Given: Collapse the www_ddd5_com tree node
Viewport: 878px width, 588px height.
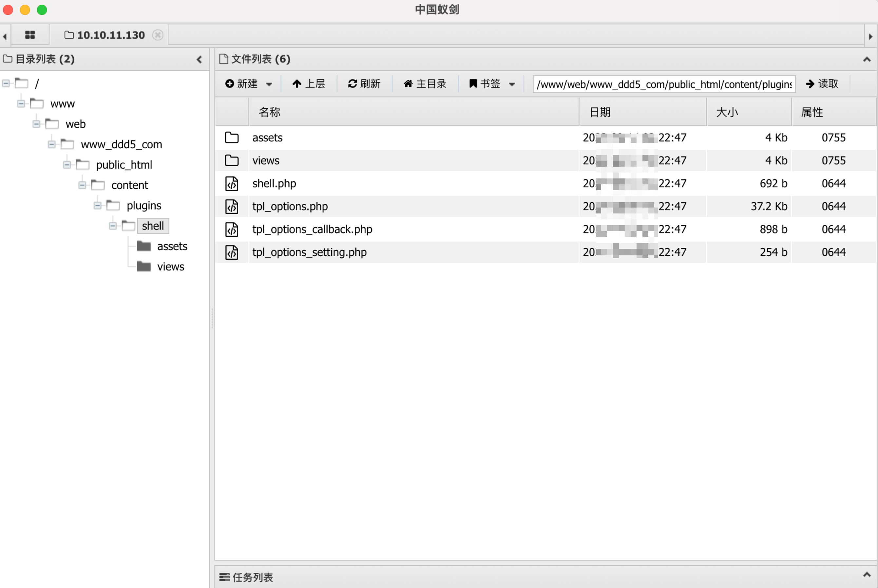Looking at the screenshot, I should (x=52, y=144).
